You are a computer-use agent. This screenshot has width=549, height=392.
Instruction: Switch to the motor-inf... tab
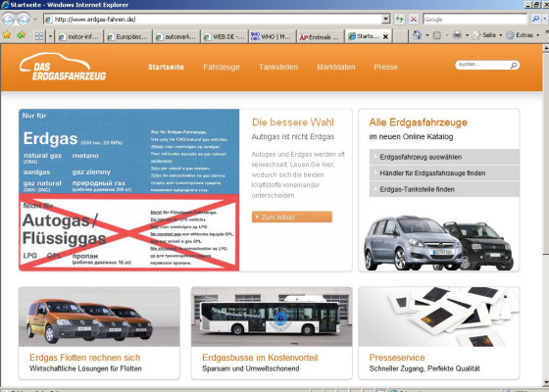[79, 36]
